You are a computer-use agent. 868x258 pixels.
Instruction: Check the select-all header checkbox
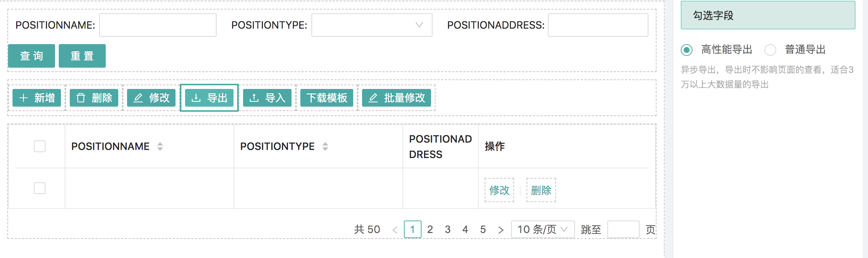click(40, 146)
